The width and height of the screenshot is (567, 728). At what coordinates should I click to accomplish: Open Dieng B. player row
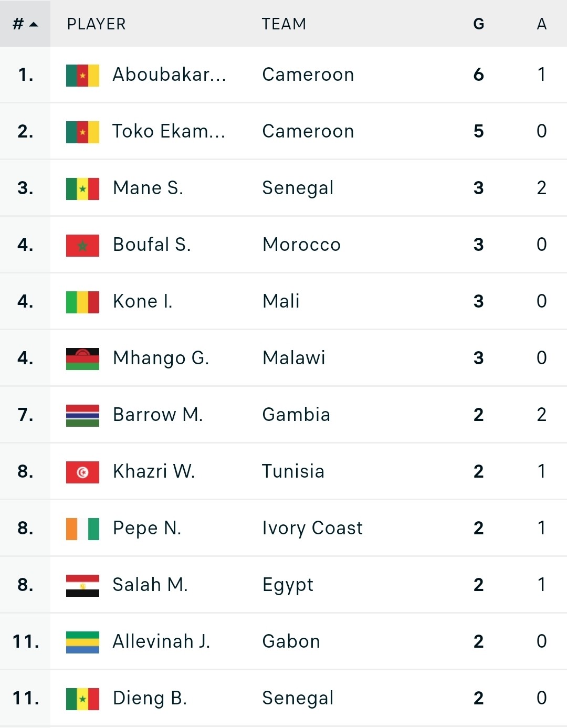(283, 698)
